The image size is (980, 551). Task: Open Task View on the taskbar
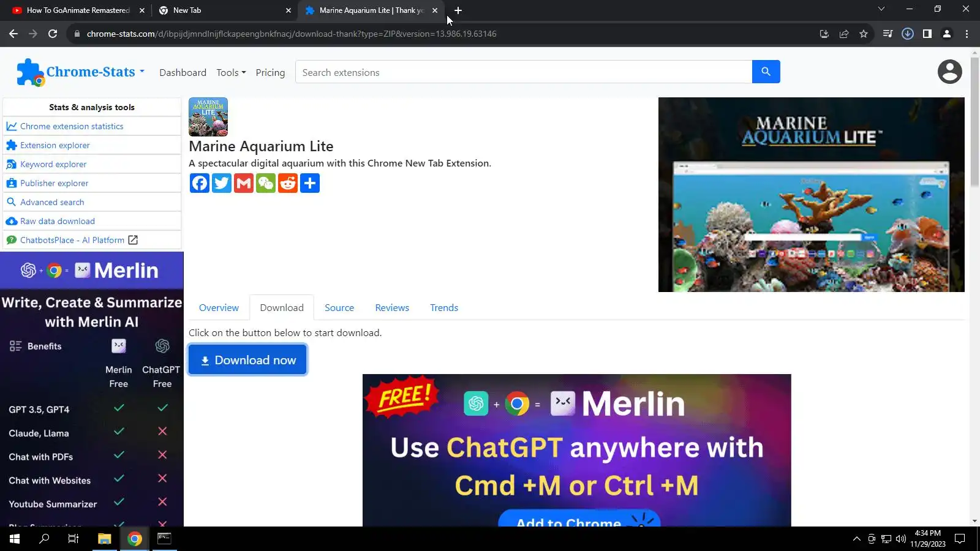point(73,539)
